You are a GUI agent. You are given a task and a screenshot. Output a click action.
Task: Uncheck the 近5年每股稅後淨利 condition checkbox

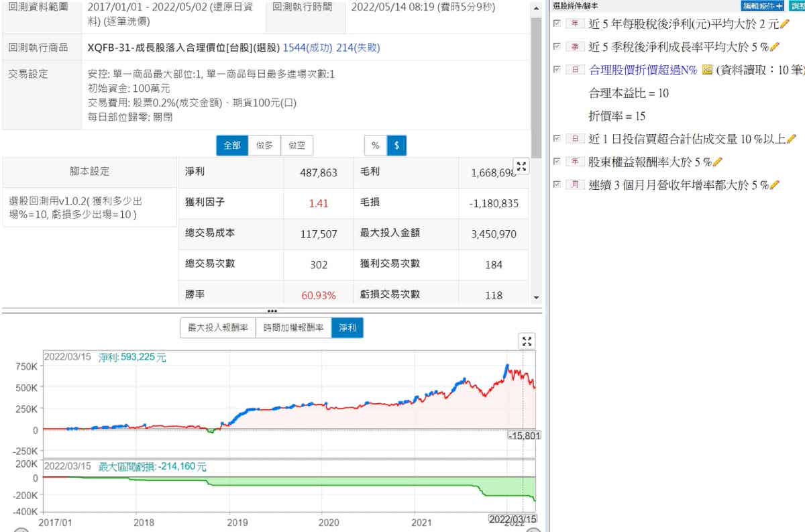click(556, 23)
